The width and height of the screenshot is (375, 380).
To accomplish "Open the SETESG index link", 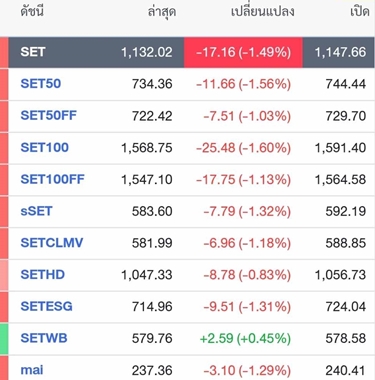I will 46,306.
